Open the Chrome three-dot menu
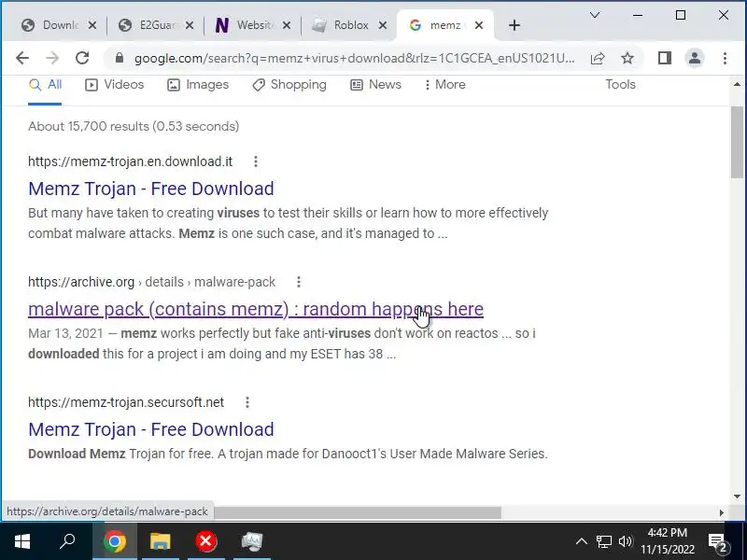747x560 pixels. pos(725,58)
